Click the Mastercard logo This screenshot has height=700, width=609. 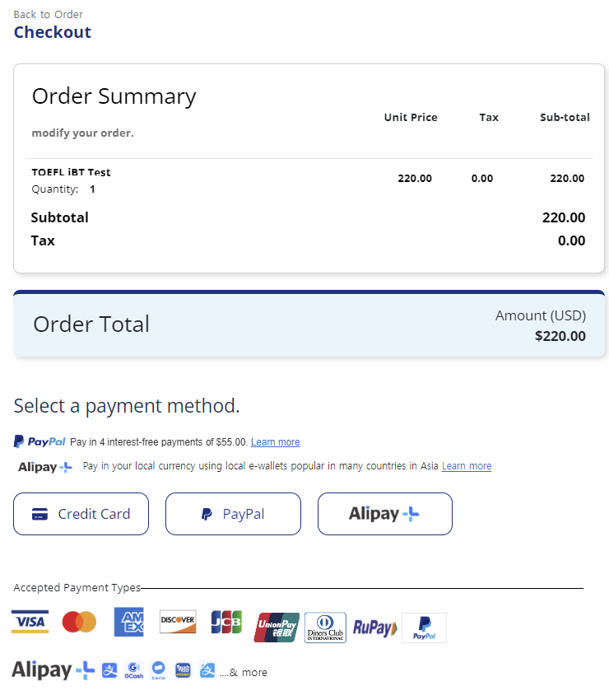(x=79, y=622)
